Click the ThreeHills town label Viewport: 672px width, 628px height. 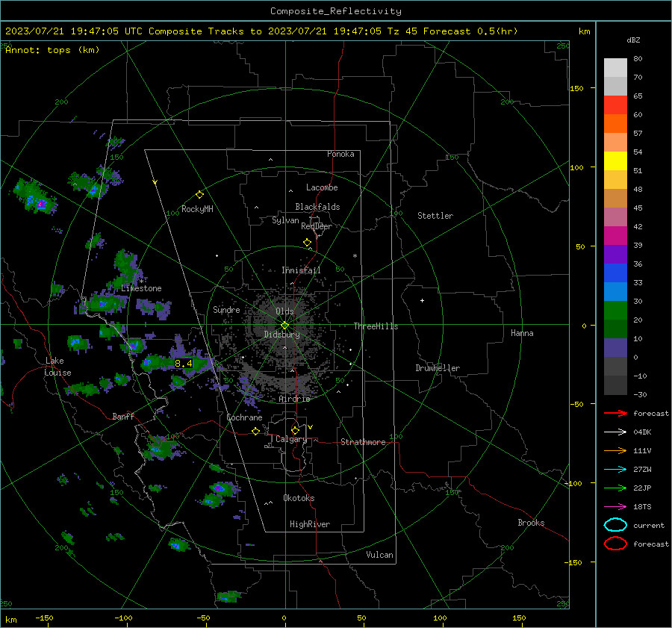(376, 326)
